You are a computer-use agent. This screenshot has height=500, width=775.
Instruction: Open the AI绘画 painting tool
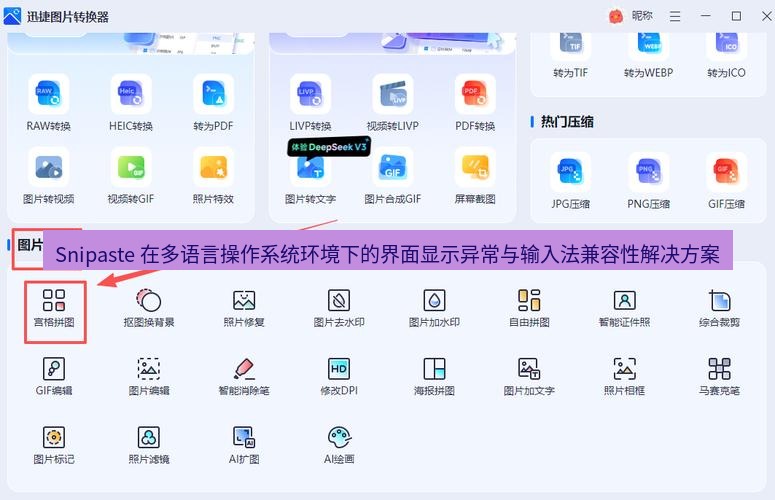click(x=339, y=445)
